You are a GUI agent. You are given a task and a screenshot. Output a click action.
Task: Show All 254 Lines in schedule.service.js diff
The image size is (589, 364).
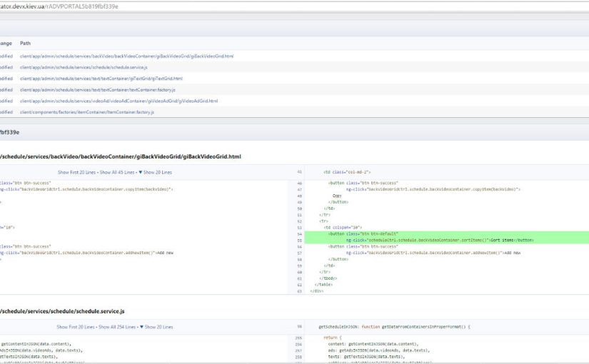click(118, 327)
